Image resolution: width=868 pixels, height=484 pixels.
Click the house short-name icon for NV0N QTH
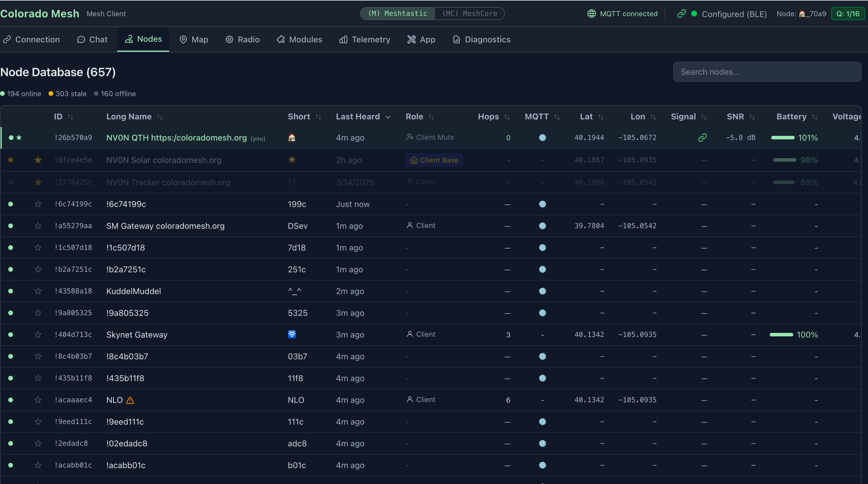point(292,137)
